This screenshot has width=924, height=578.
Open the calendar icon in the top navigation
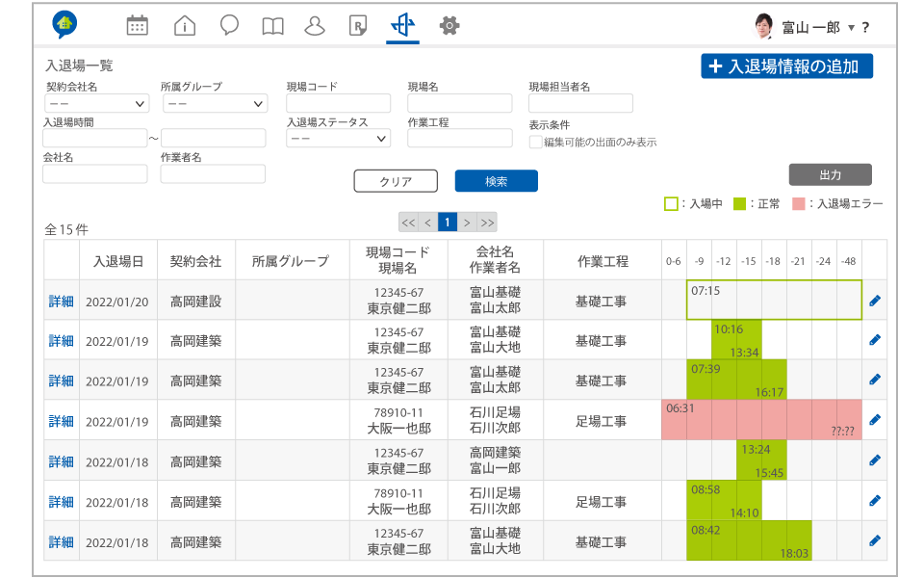(x=137, y=25)
